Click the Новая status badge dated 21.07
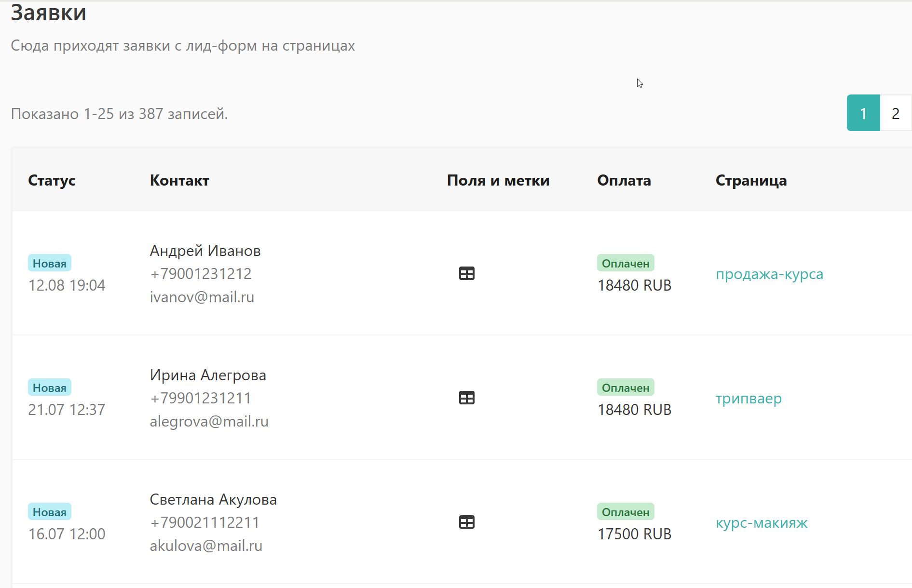912x588 pixels. (49, 388)
